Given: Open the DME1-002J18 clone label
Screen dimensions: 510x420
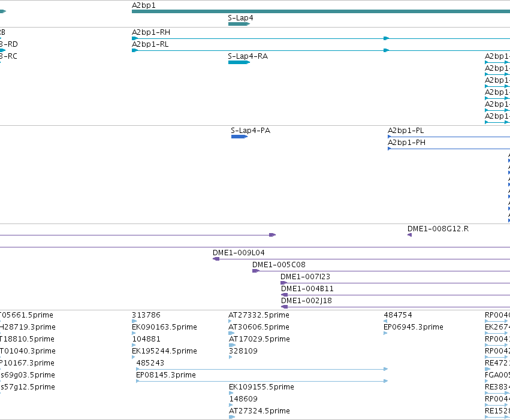Looking at the screenshot, I should [x=306, y=301].
